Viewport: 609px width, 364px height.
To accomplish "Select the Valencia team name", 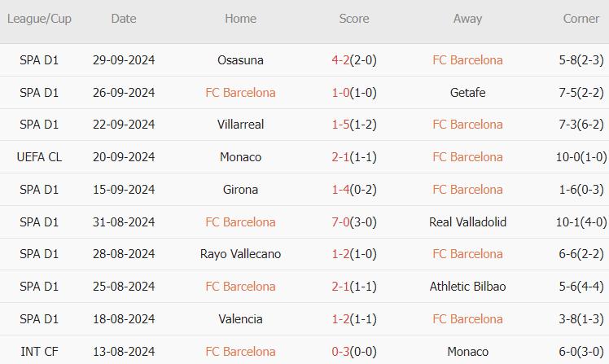I will coord(240,319).
